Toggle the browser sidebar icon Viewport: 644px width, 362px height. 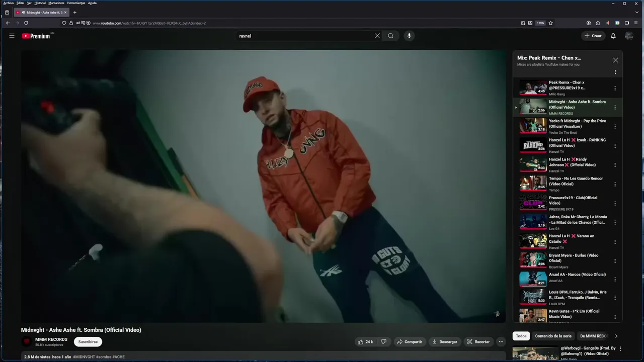[627, 23]
